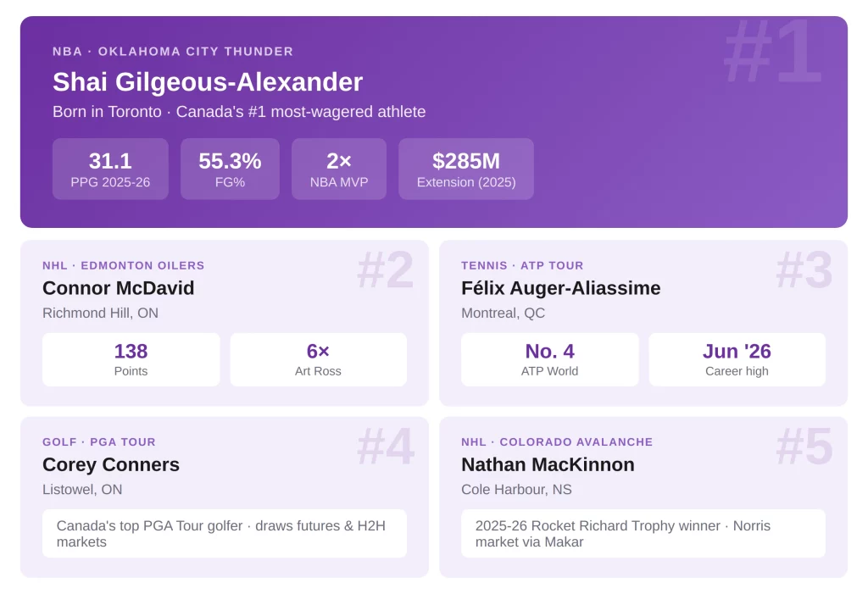
Task: Open the Félix Auger-Aliassime card title
Action: coord(561,288)
